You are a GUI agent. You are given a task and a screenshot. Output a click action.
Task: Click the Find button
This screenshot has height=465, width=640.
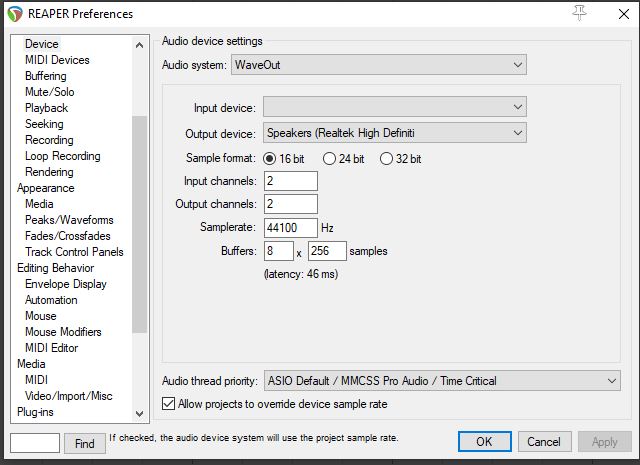[x=84, y=443]
